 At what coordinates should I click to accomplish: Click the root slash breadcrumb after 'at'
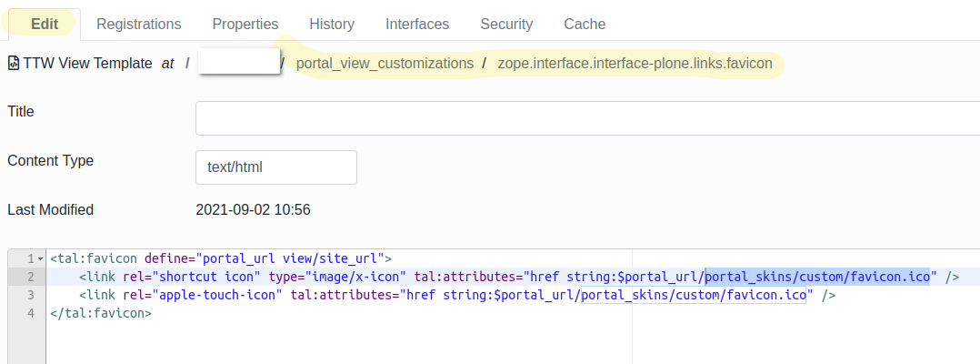188,64
